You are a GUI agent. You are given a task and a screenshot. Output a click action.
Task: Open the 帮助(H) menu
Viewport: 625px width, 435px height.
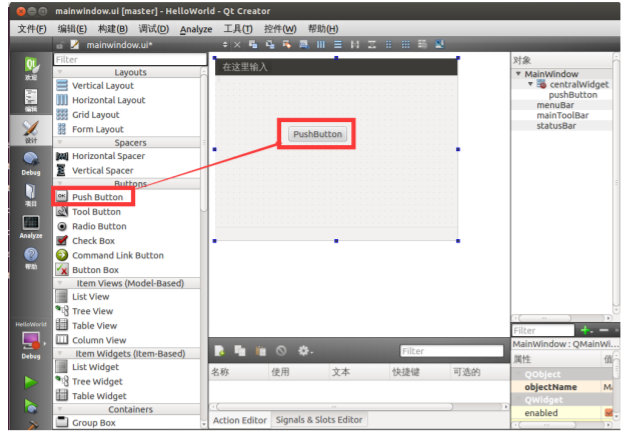coord(323,29)
